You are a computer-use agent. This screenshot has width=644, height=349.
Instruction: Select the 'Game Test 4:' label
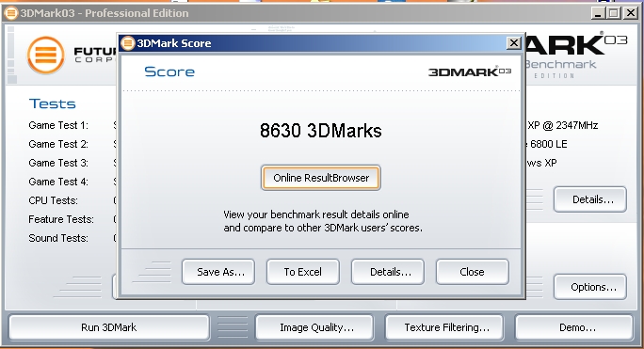coord(58,182)
